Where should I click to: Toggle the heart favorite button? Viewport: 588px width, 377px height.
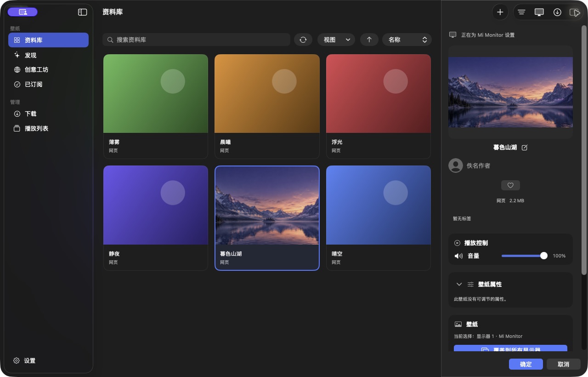coord(510,185)
